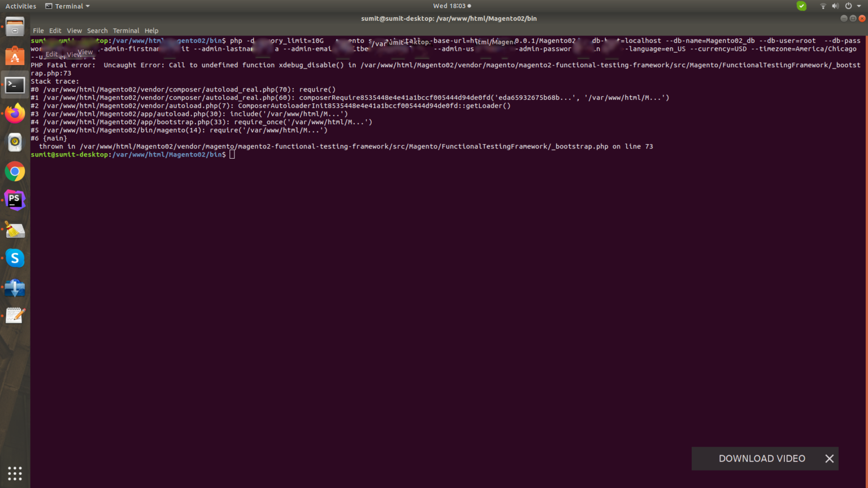Open the clock showing Wed 18:03
Image resolution: width=868 pixels, height=488 pixels.
(452, 6)
